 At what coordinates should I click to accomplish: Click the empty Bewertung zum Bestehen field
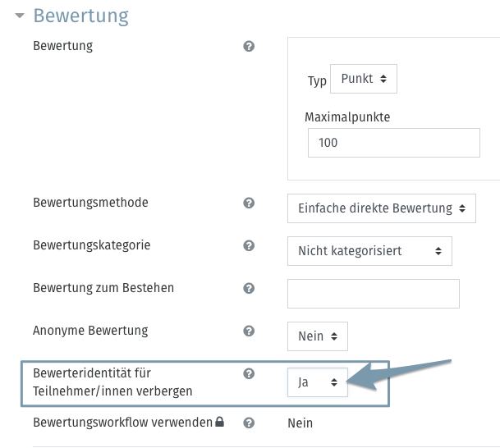tap(374, 294)
